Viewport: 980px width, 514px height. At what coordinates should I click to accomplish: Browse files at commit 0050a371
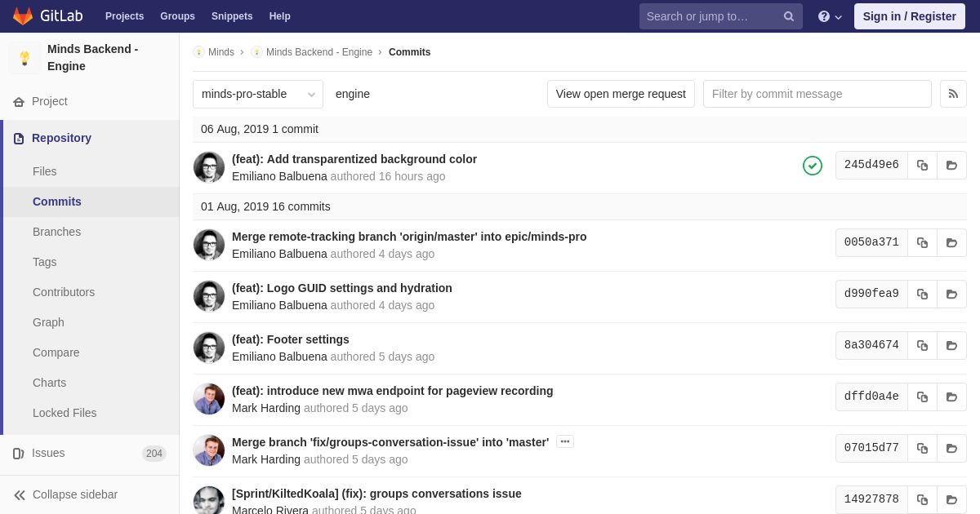(x=951, y=242)
